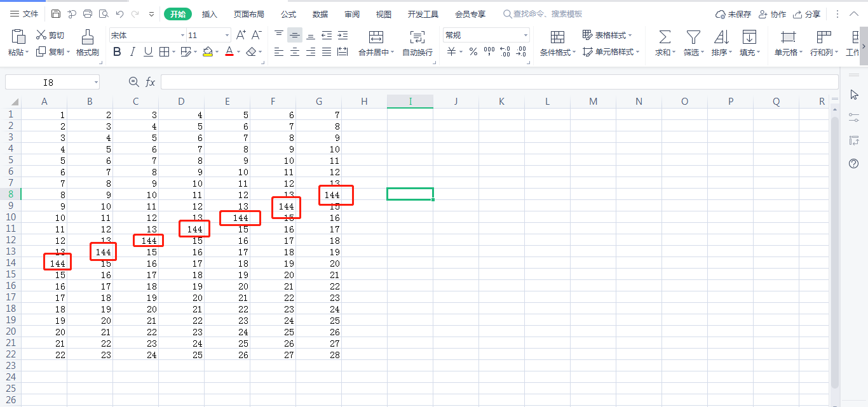Screen dimensions: 868x407
Task: Click the red font color swatch
Action: [x=229, y=52]
